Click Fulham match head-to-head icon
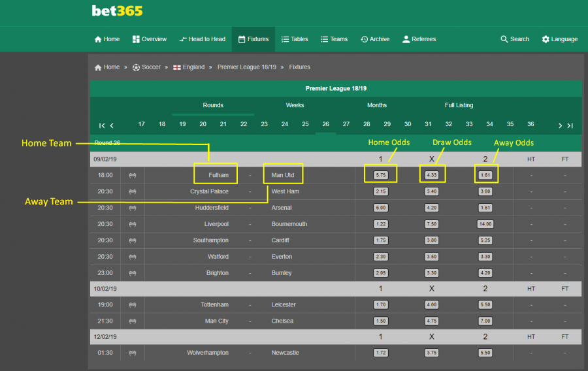 click(x=133, y=176)
